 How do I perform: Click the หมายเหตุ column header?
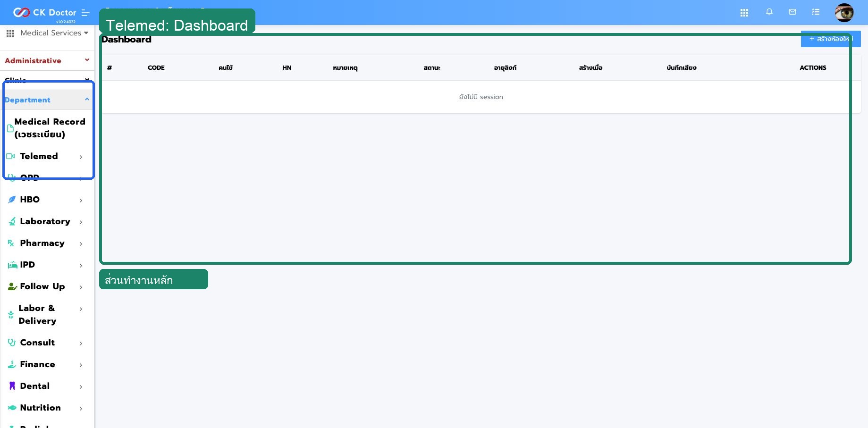(345, 68)
